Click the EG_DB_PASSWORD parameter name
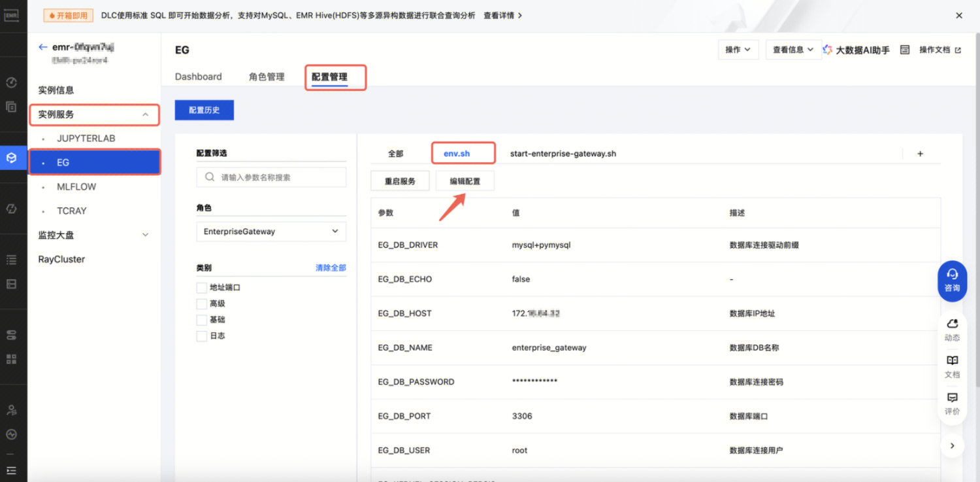Screen dimensions: 980x482 416,382
